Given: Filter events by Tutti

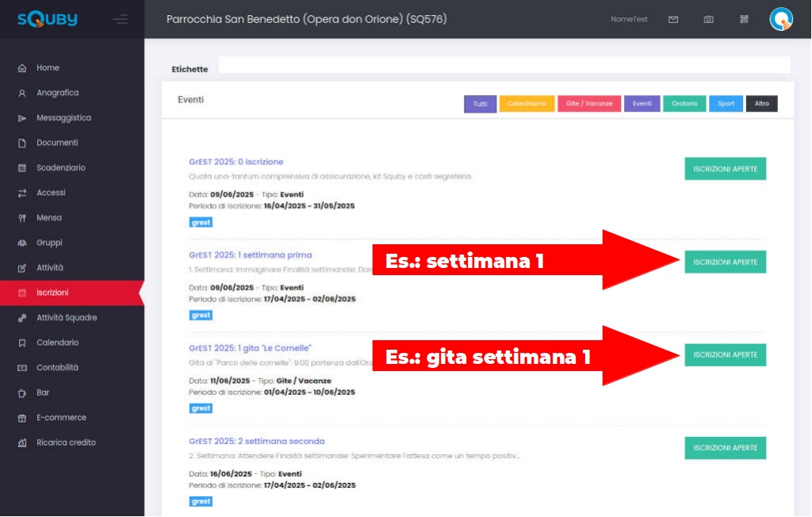Looking at the screenshot, I should click(480, 104).
